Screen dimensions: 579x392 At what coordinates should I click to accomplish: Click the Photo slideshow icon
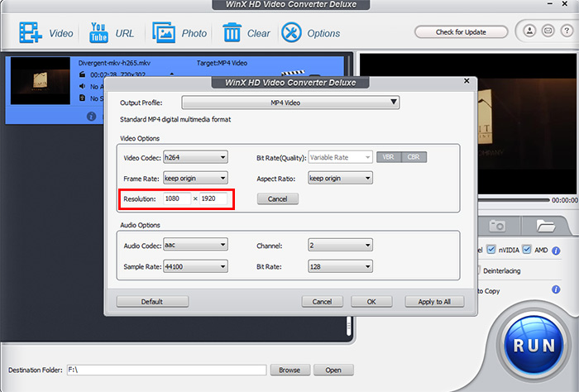(164, 32)
